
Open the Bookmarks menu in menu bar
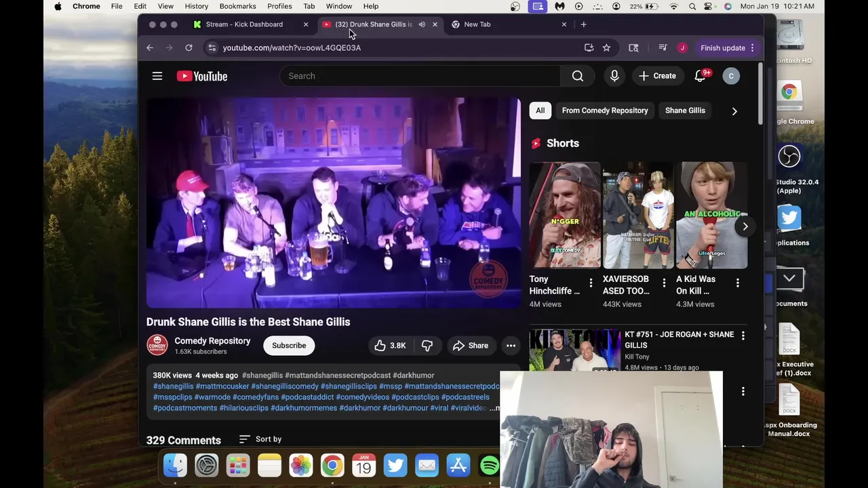pyautogui.click(x=237, y=6)
